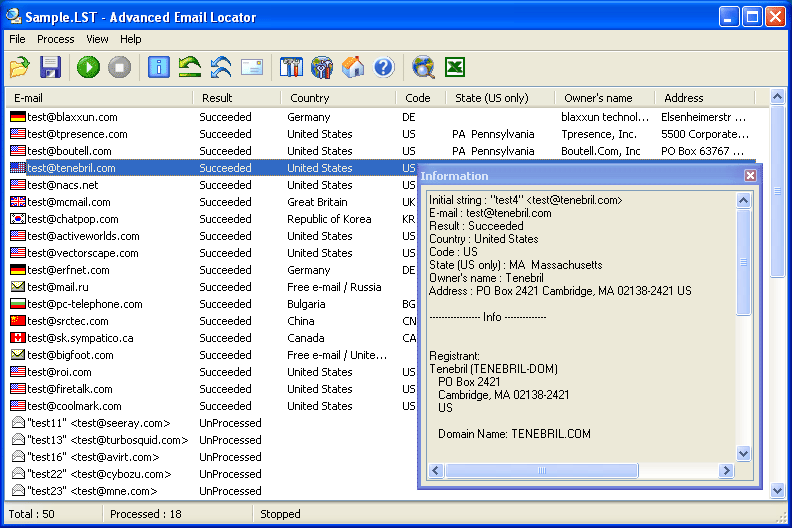This screenshot has height=528, width=792.
Task: Start processing with green play button
Action: [x=88, y=67]
